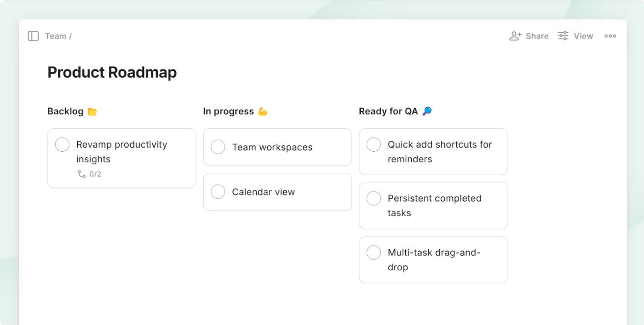
Task: Click the folder emoji next to Backlog
Action: [x=92, y=112]
